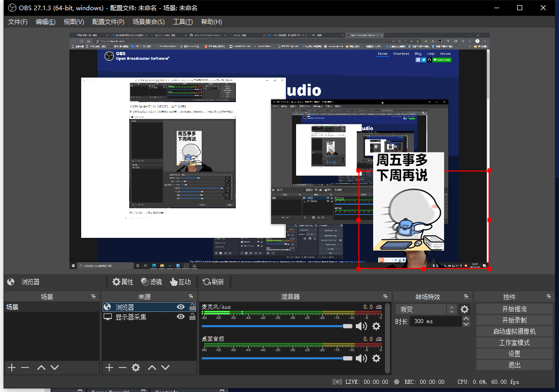Open 滤镜 filters for the source

[x=152, y=282]
